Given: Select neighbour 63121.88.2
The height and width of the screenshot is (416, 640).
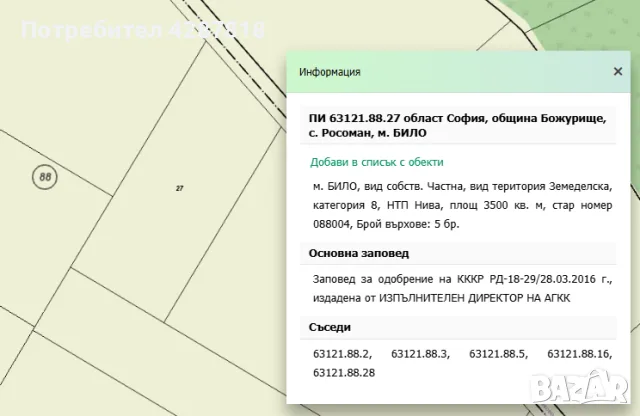Looking at the screenshot, I should pyautogui.click(x=342, y=354).
